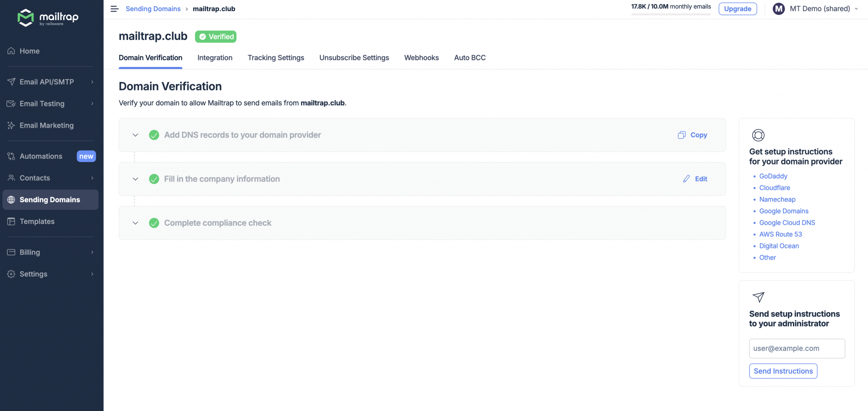Click the Edit pencil for company information
Screen dimensions: 868x411
(x=686, y=179)
